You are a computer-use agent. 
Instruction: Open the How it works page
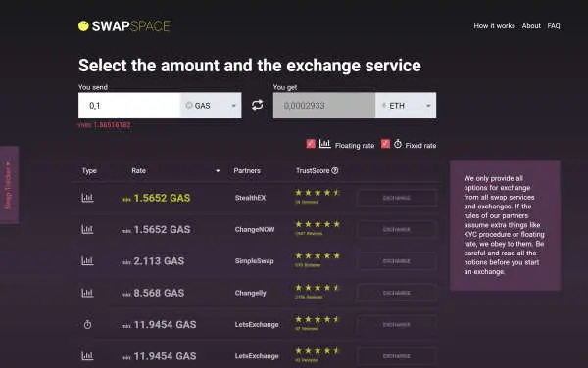point(494,26)
